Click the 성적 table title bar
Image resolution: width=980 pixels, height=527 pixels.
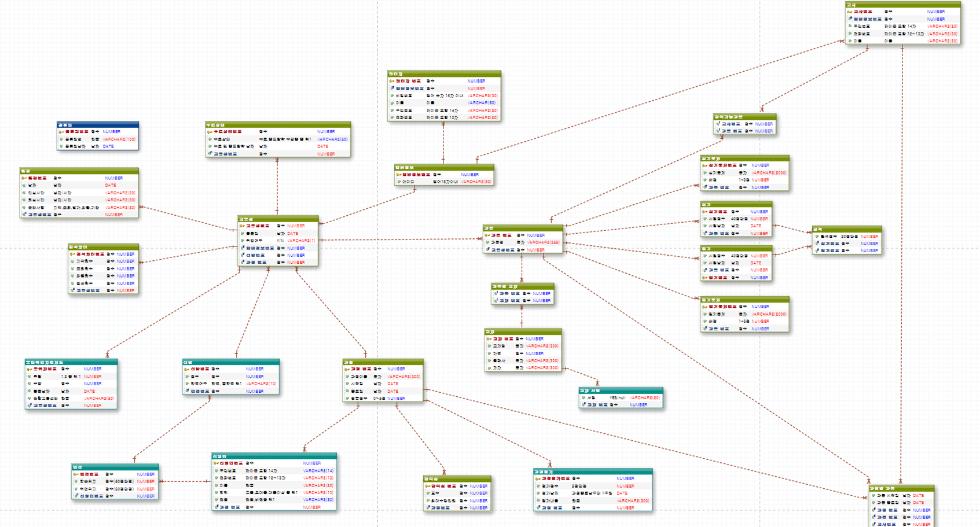[x=847, y=229]
